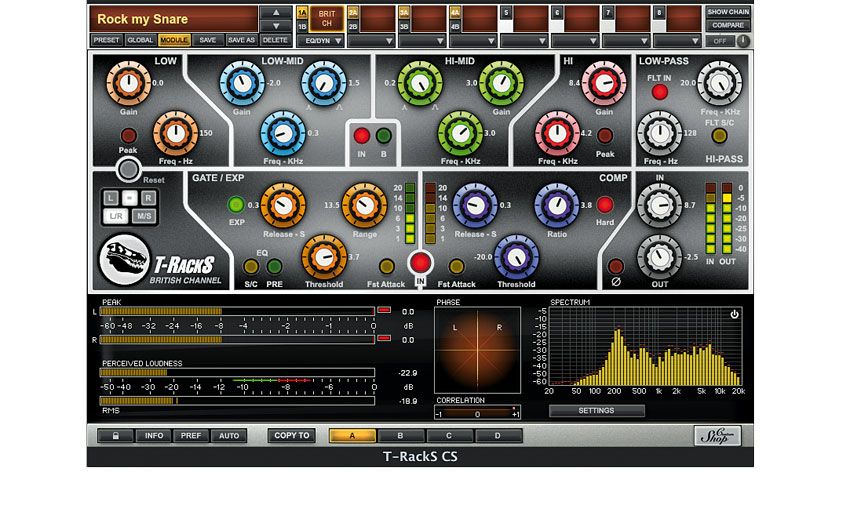
Task: Click the phase invert button
Action: [615, 267]
